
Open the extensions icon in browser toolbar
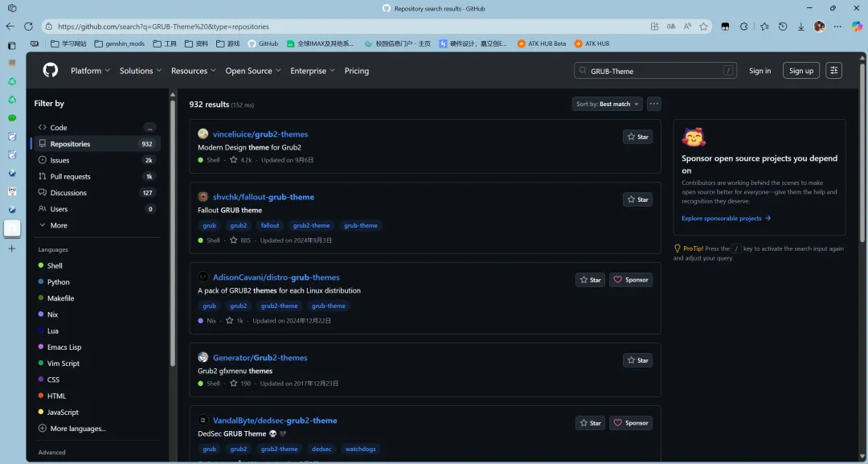click(x=743, y=26)
